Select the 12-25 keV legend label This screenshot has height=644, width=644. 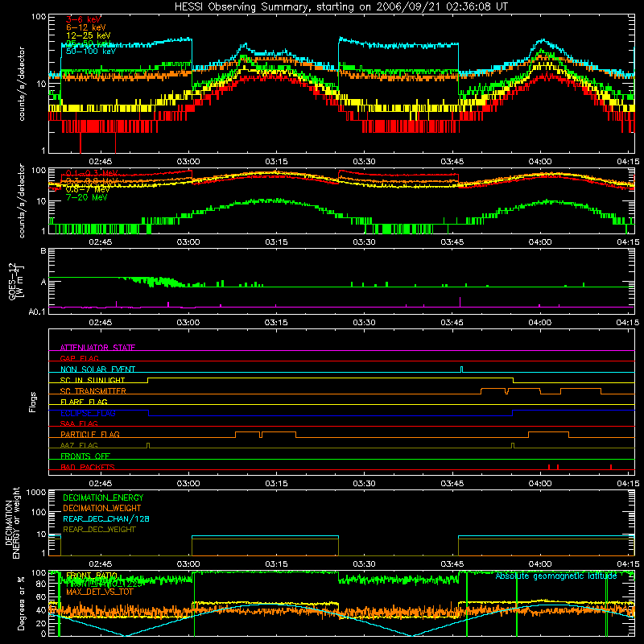(x=89, y=35)
